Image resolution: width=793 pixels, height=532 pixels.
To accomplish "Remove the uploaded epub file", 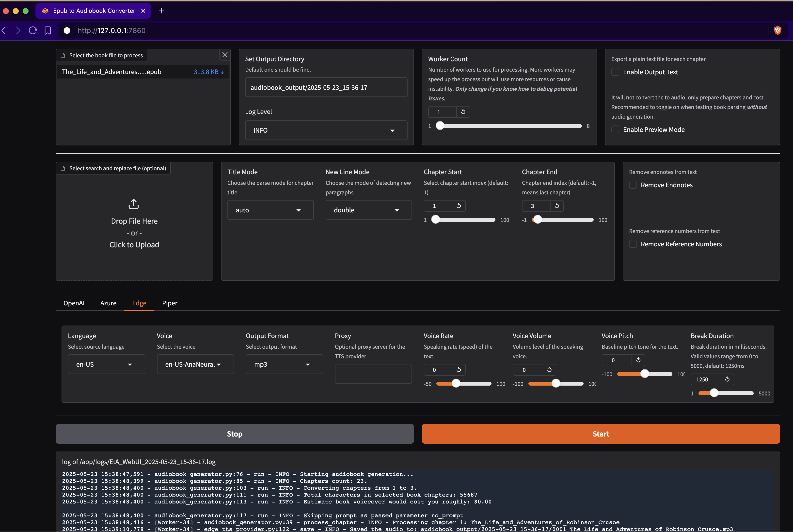I will click(x=225, y=55).
